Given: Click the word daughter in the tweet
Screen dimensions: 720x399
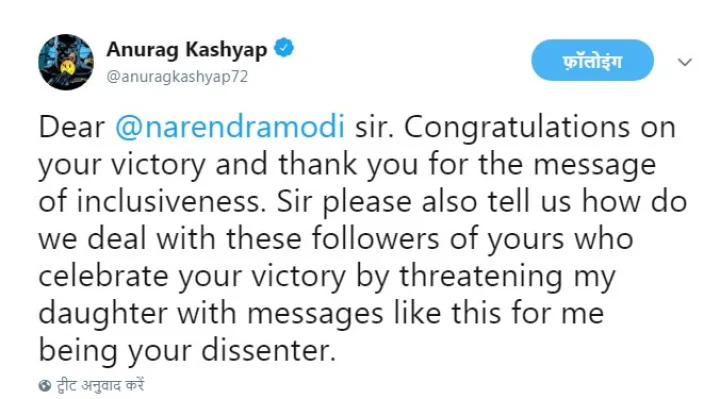Looking at the screenshot, I should pos(103,314).
